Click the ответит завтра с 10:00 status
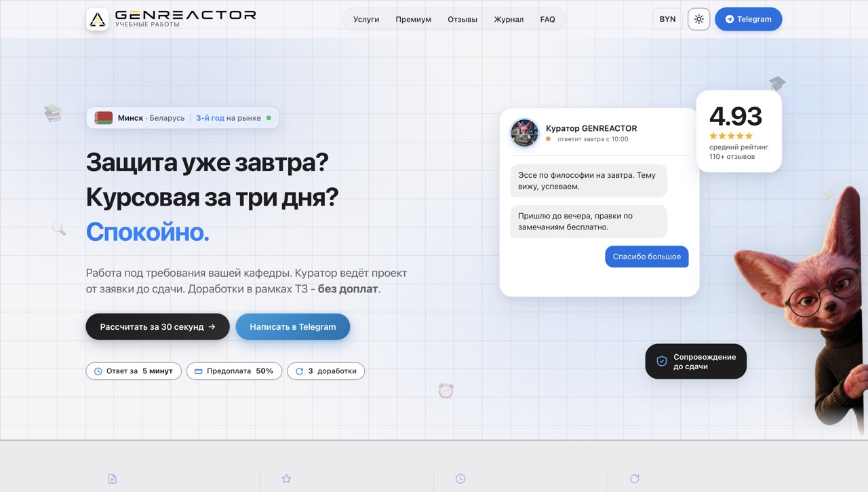Image resolution: width=868 pixels, height=492 pixels. (593, 139)
